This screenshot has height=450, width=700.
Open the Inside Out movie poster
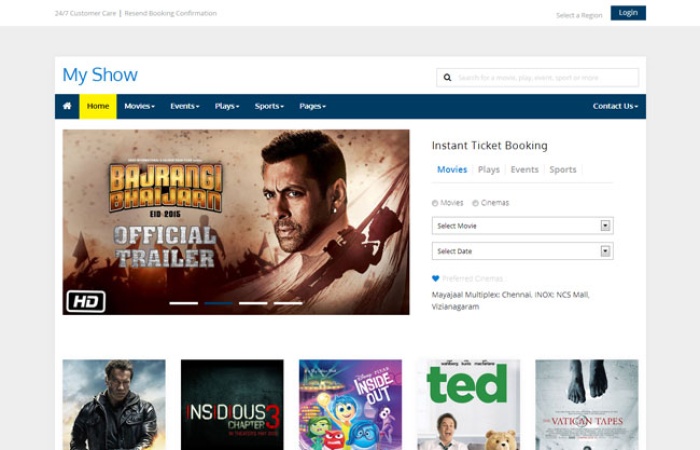tap(350, 404)
